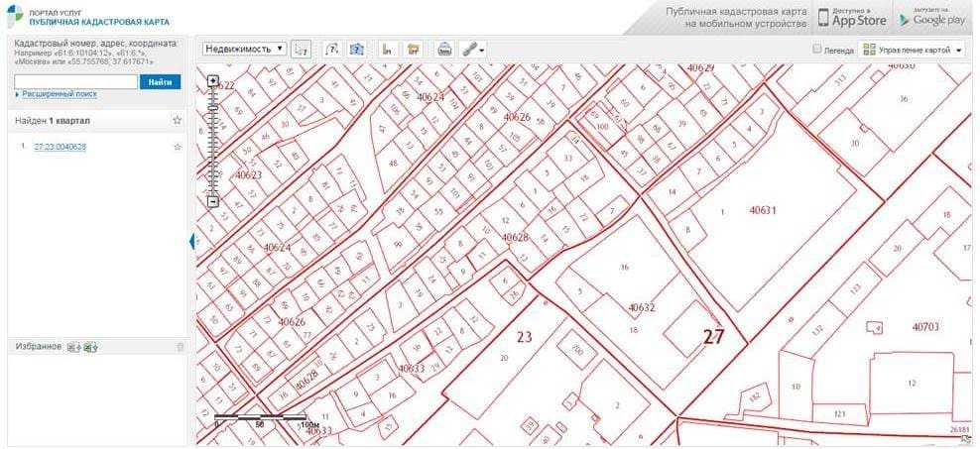
Task: Star result 27:23:0040628 as favorite
Action: (178, 147)
